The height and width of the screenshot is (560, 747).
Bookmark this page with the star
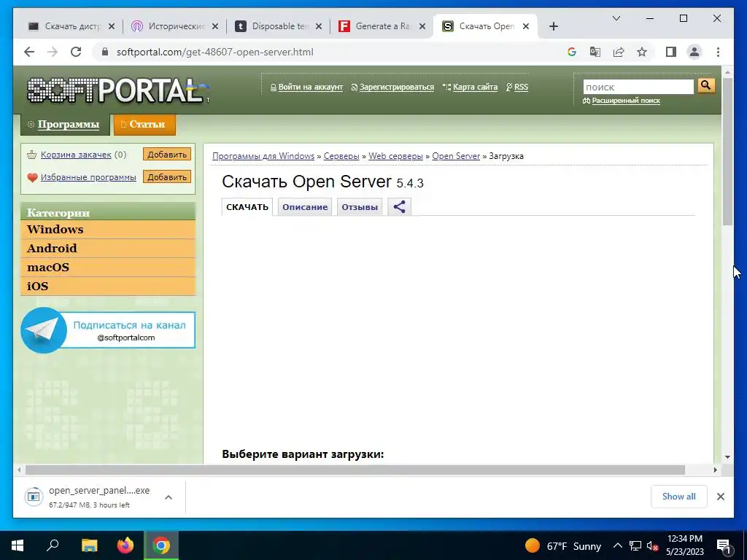pyautogui.click(x=642, y=52)
